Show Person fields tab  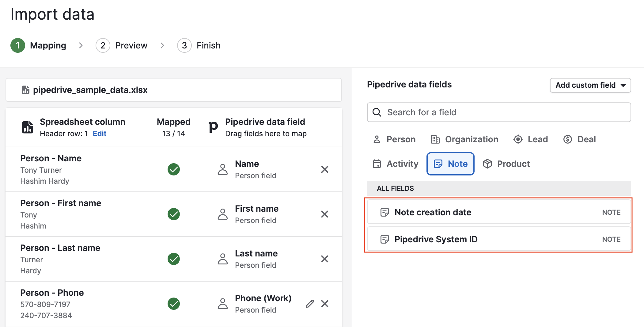(394, 139)
